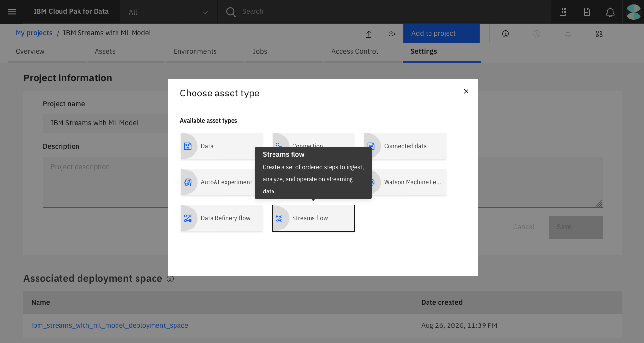Image resolution: width=644 pixels, height=343 pixels.
Task: Open the documents icon in top bar
Action: pyautogui.click(x=587, y=12)
